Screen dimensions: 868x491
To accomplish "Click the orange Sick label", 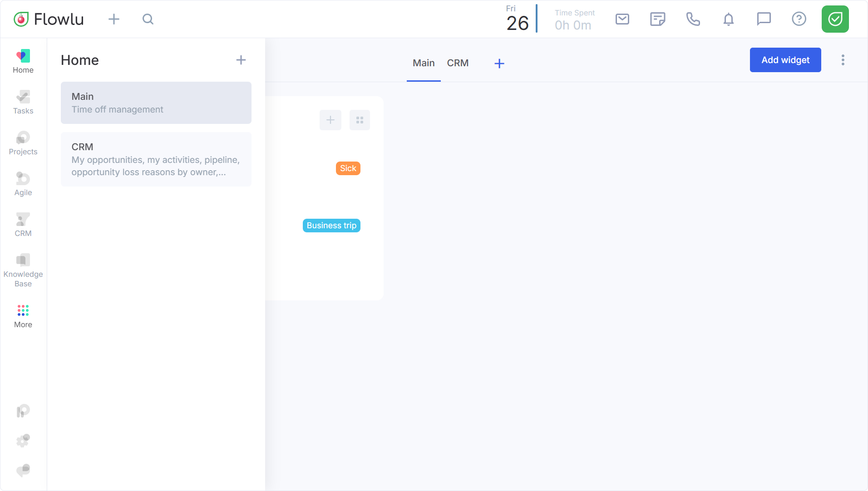I will 348,168.
